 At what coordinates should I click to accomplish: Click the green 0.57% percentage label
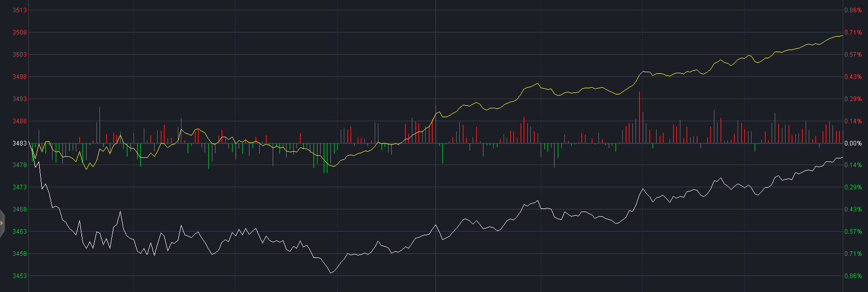click(853, 232)
